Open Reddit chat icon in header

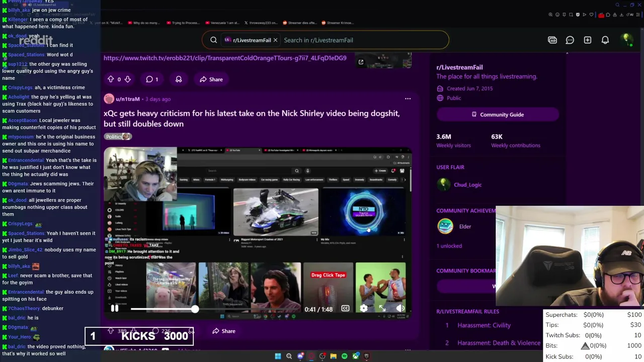pyautogui.click(x=570, y=40)
